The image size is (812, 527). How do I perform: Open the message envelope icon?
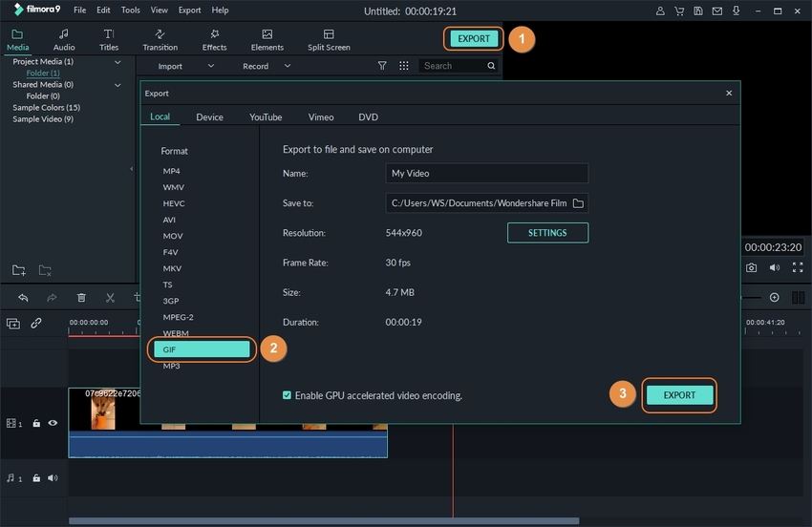coord(717,11)
